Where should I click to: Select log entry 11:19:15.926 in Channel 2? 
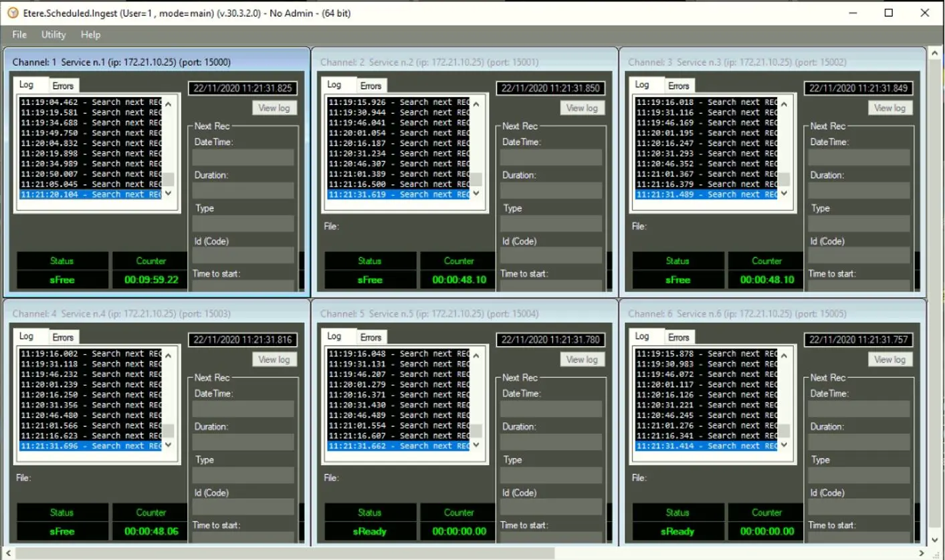(398, 102)
